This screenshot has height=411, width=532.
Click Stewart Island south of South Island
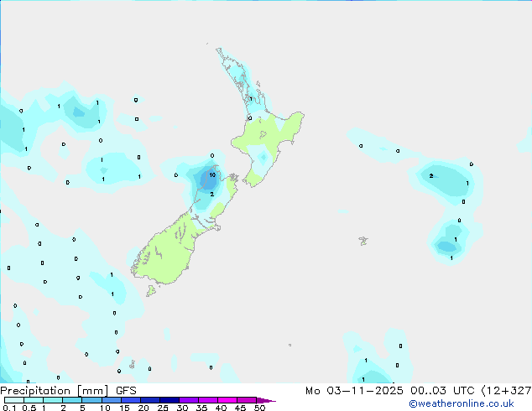pos(151,290)
